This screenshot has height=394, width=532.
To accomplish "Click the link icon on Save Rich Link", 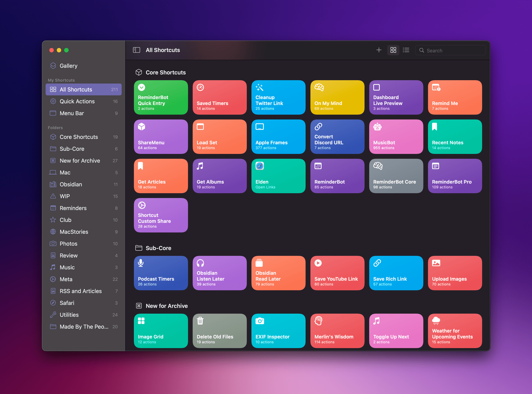I will coord(377,263).
